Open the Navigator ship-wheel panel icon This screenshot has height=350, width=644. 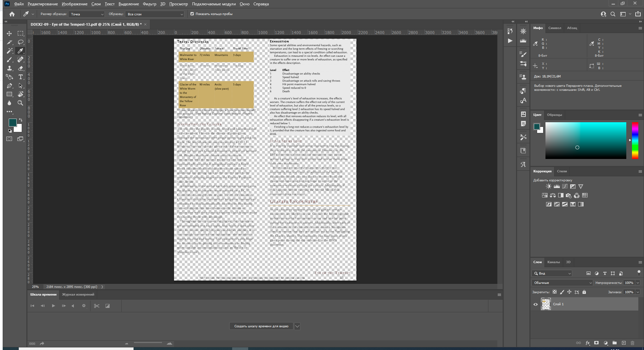[x=523, y=31]
